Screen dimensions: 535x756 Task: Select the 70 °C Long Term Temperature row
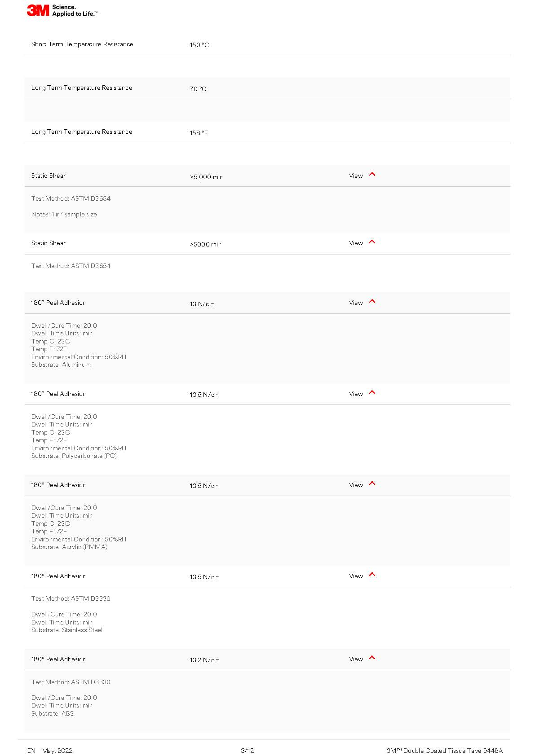268,88
